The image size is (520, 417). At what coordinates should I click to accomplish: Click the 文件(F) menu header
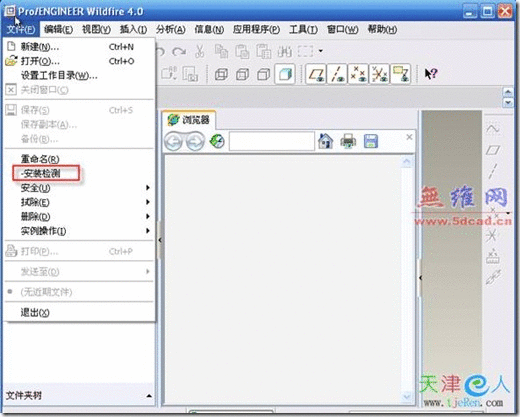coord(21,30)
